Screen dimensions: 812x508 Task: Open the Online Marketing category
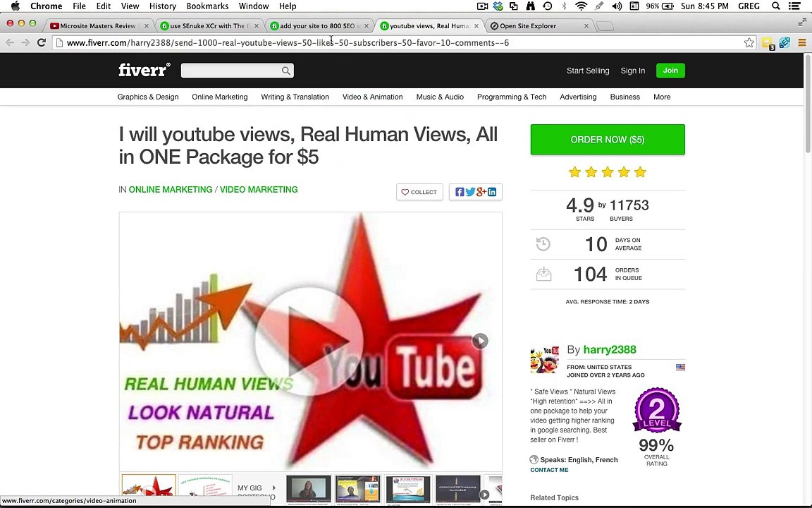click(x=220, y=97)
